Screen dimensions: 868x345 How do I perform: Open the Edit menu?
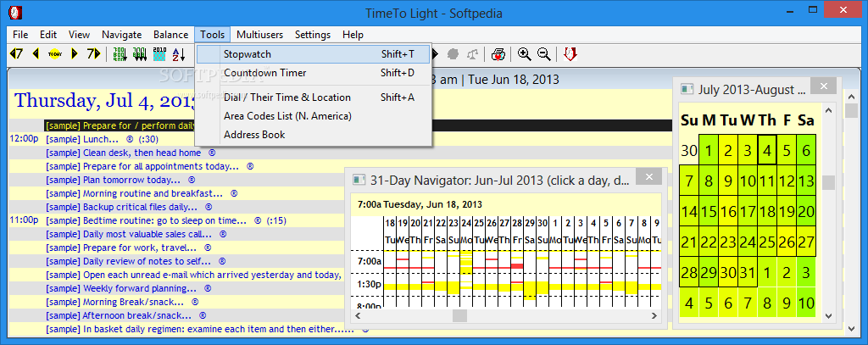(48, 35)
